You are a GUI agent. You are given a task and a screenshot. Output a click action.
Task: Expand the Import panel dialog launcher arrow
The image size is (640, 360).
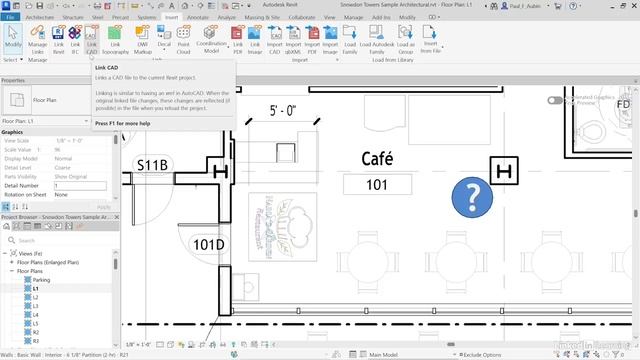pos(337,60)
